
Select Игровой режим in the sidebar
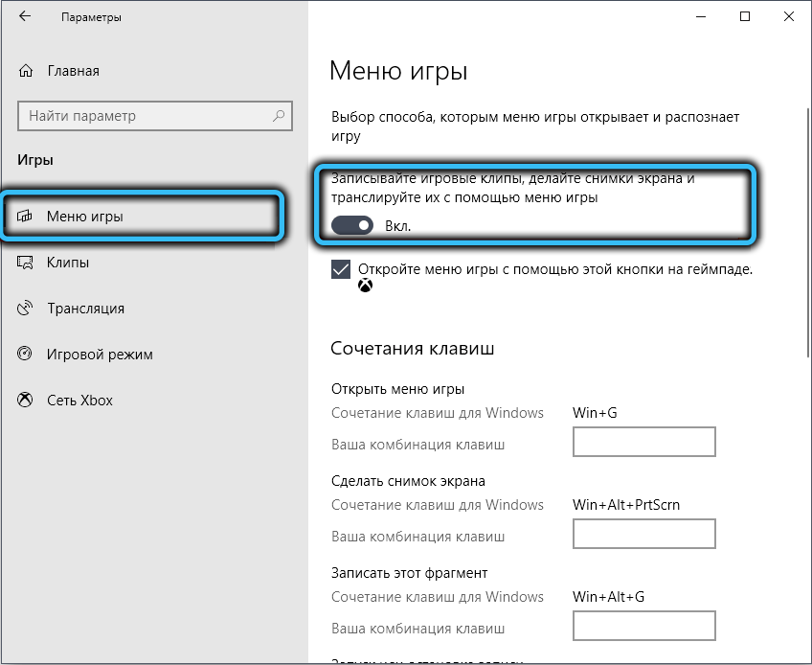[x=100, y=355]
